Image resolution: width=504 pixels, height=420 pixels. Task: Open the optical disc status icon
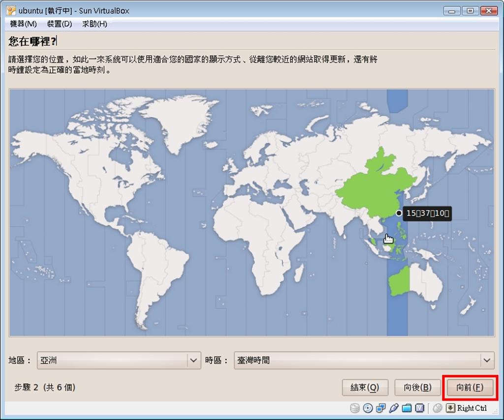(367, 408)
